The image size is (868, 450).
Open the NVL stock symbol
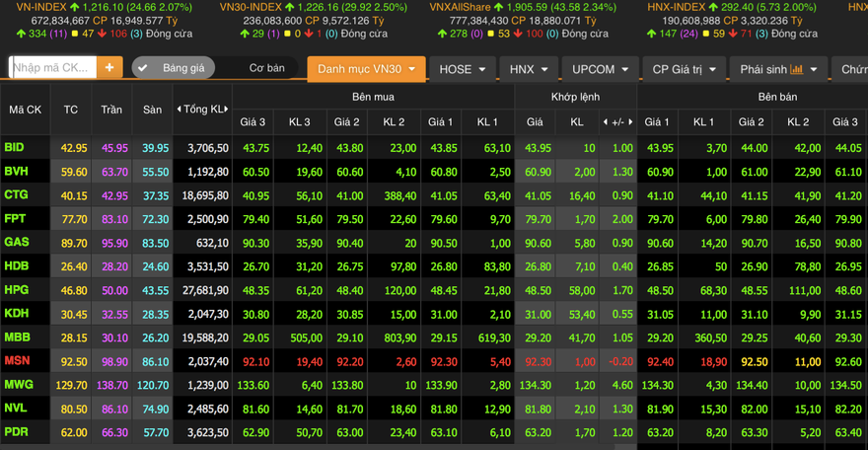pyautogui.click(x=16, y=408)
